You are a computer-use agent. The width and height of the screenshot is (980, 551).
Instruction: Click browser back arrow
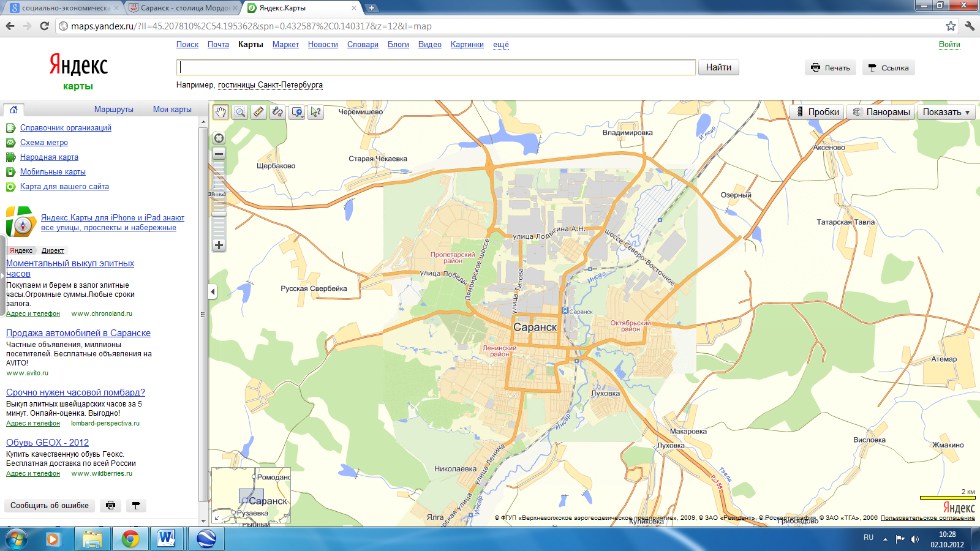pyautogui.click(x=10, y=26)
